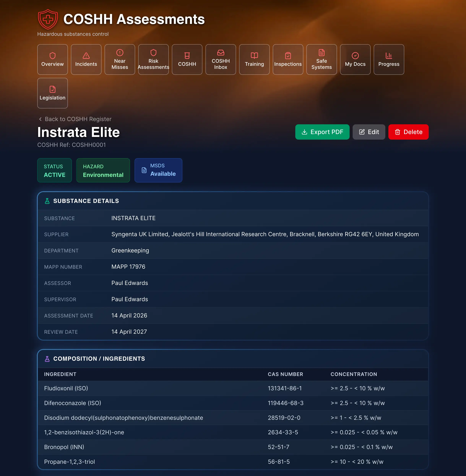Viewport: 466px width, 476px height.
Task: Go to Near Misses section
Action: click(120, 59)
